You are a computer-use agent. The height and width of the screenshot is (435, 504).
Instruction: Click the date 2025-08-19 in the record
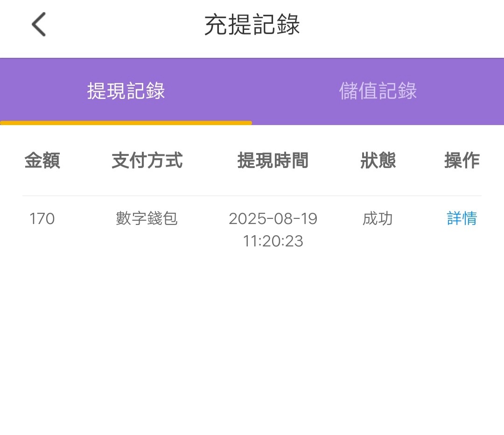click(x=273, y=218)
